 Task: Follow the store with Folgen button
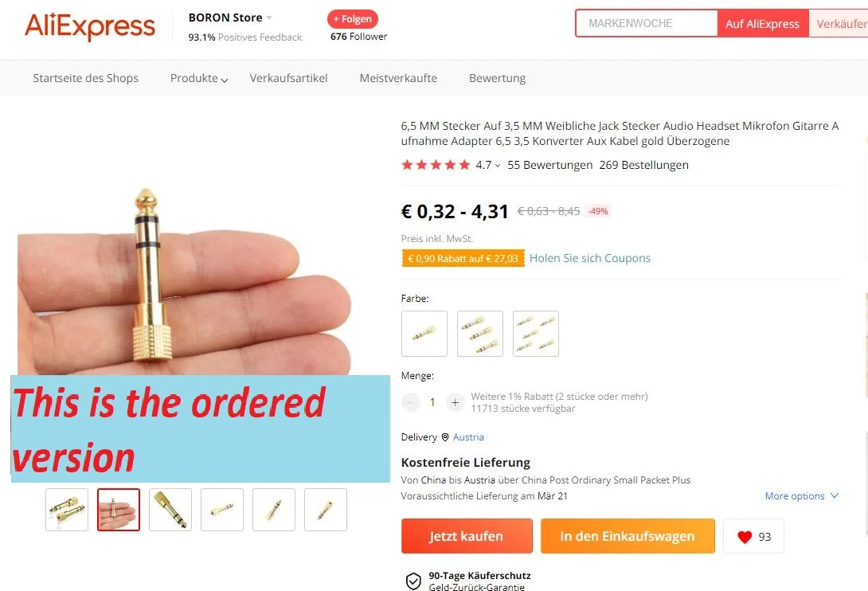(353, 19)
